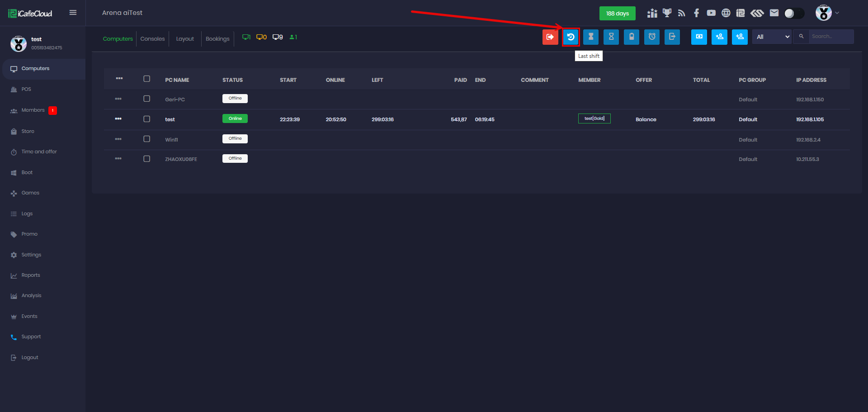Click the 188 days license button
Image resolution: width=868 pixels, height=412 pixels.
(x=617, y=14)
